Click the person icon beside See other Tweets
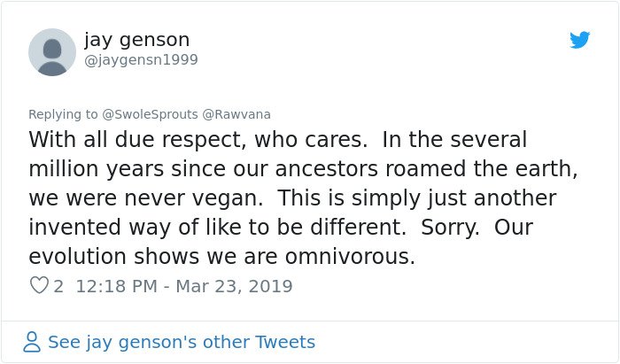The height and width of the screenshot is (364, 620). pos(32,342)
